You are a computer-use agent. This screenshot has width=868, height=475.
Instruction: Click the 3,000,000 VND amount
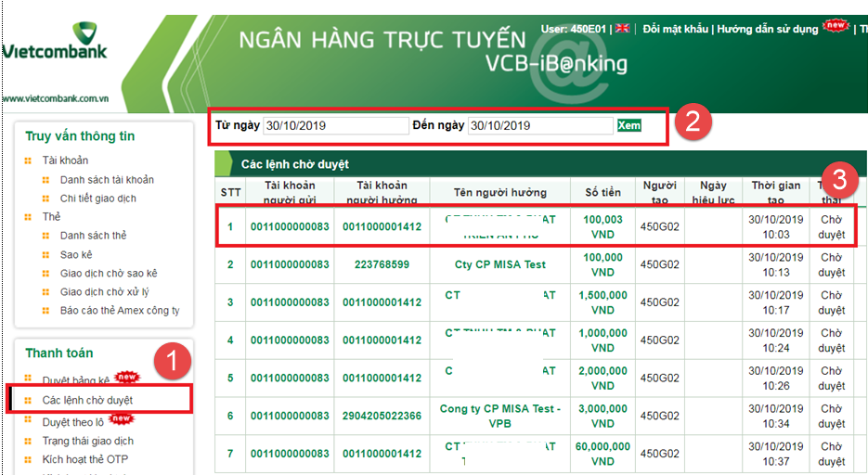tap(602, 416)
